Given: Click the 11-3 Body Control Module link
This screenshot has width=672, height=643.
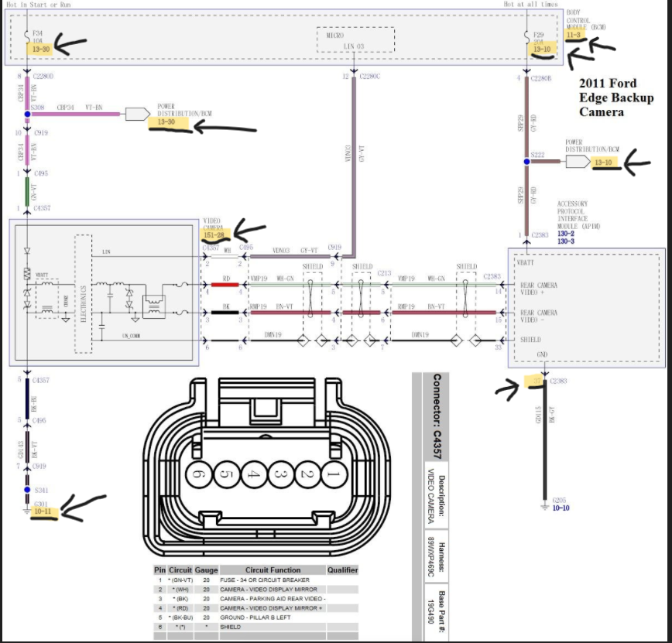Looking at the screenshot, I should pyautogui.click(x=574, y=35).
